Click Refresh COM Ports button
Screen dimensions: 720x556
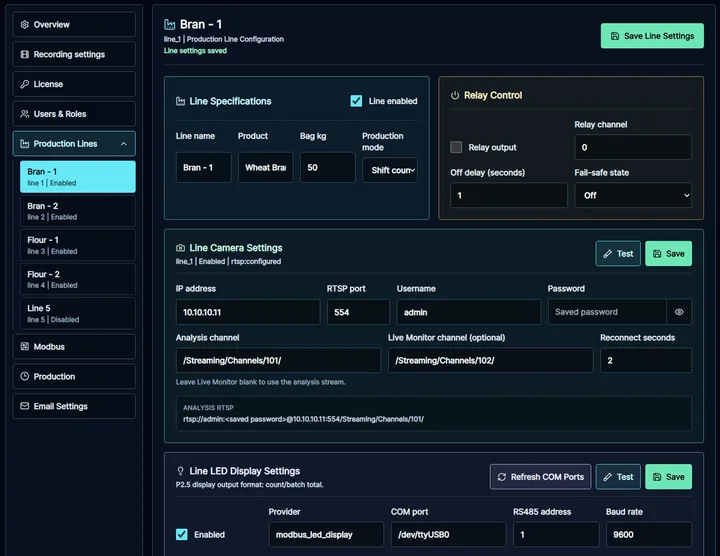[540, 477]
